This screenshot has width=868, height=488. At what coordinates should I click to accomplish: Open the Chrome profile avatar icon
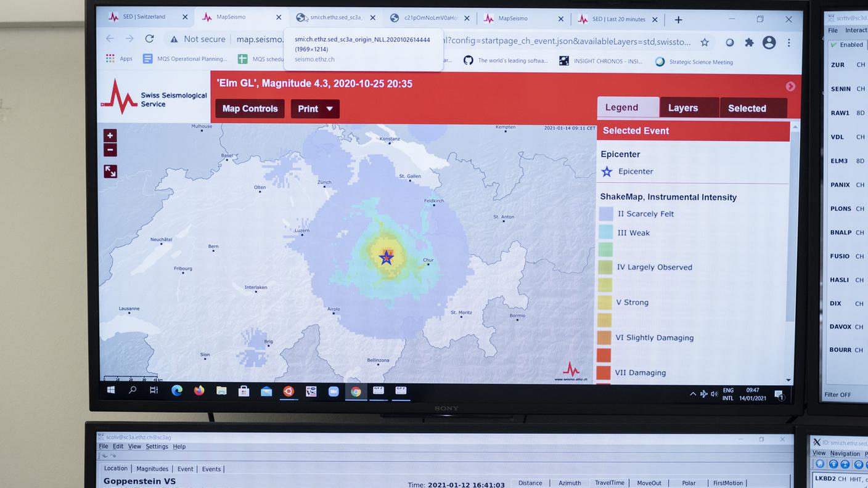tap(769, 43)
